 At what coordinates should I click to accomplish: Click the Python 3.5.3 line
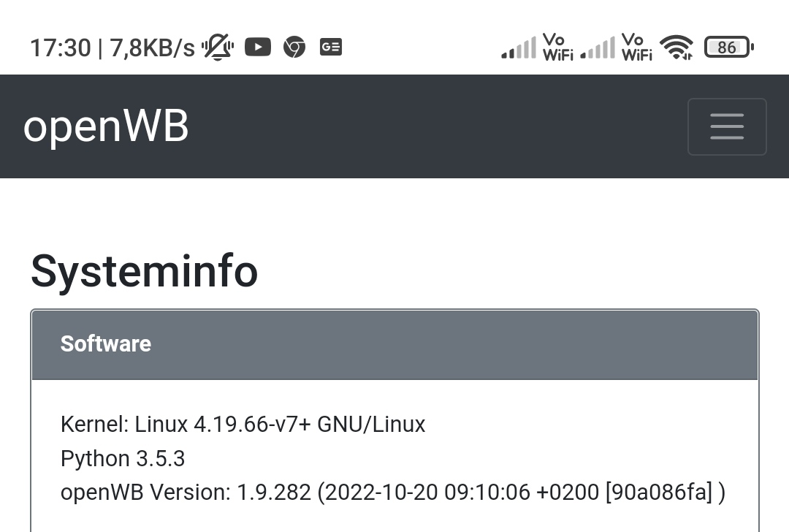123,459
